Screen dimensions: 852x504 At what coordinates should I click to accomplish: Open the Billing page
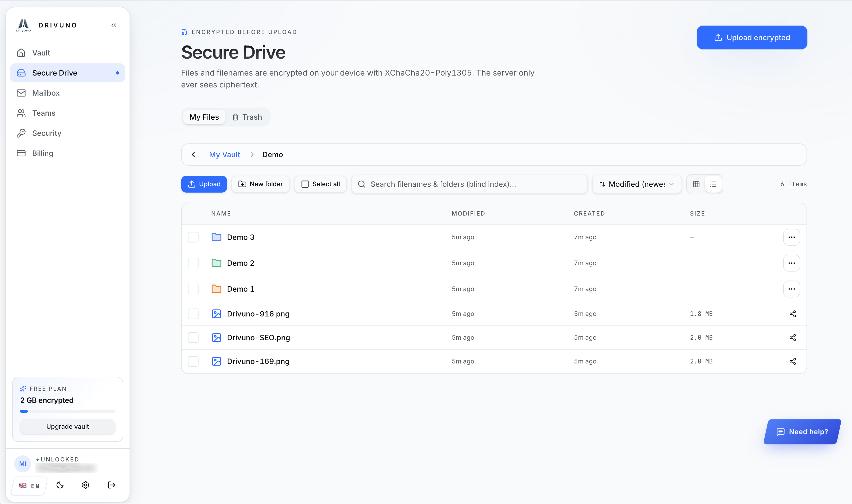click(x=68, y=153)
